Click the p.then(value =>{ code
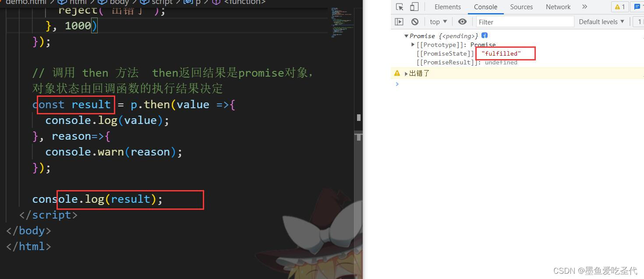Viewport: 644px width, 279px height. point(183,105)
